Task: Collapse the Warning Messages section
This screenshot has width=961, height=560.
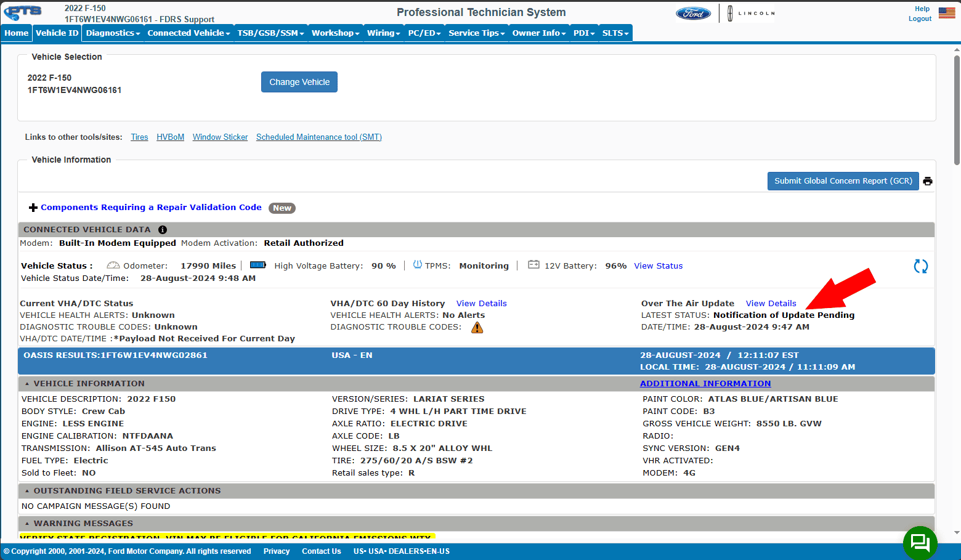Action: click(27, 524)
